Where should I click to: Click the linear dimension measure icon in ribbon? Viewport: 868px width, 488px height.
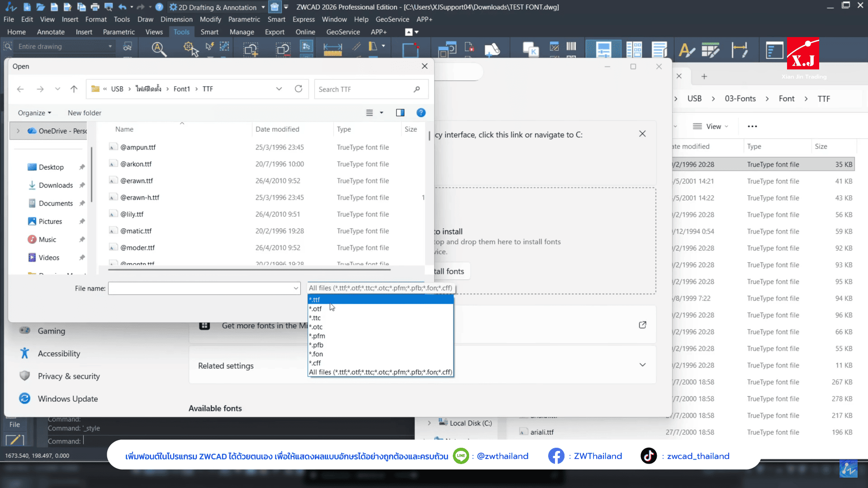pyautogui.click(x=332, y=49)
